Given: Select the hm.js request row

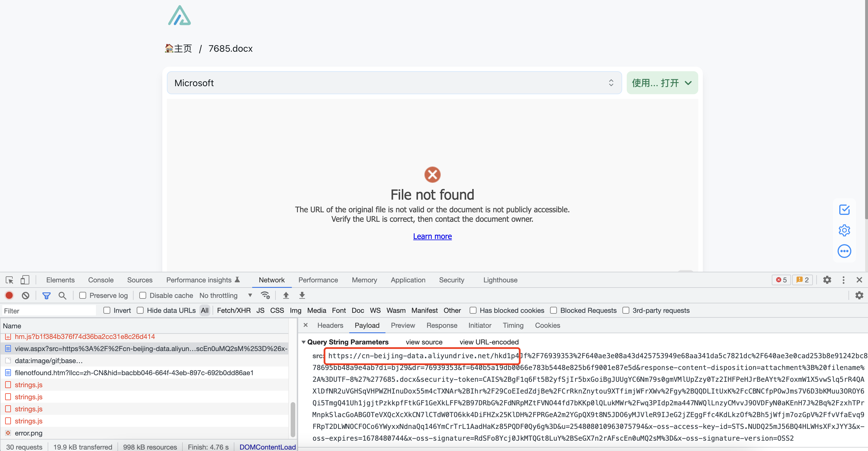Looking at the screenshot, I should point(145,336).
